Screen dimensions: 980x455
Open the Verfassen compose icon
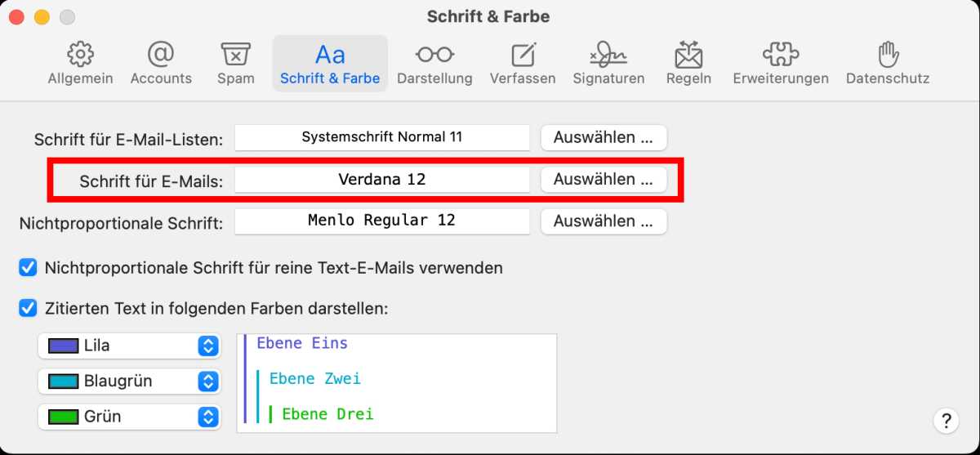[x=523, y=55]
